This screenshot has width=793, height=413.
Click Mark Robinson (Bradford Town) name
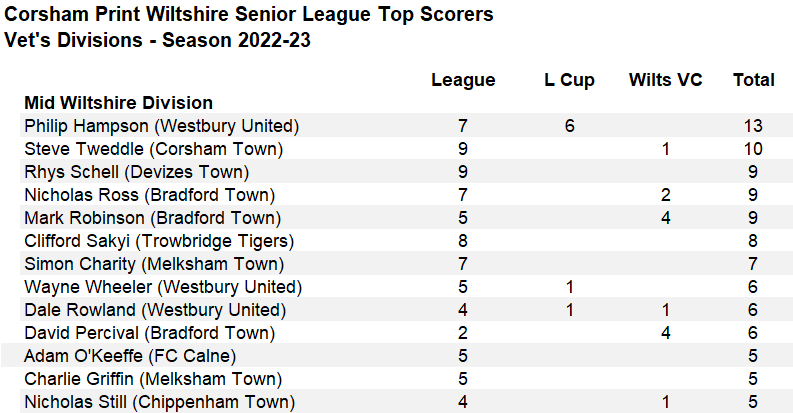(152, 218)
